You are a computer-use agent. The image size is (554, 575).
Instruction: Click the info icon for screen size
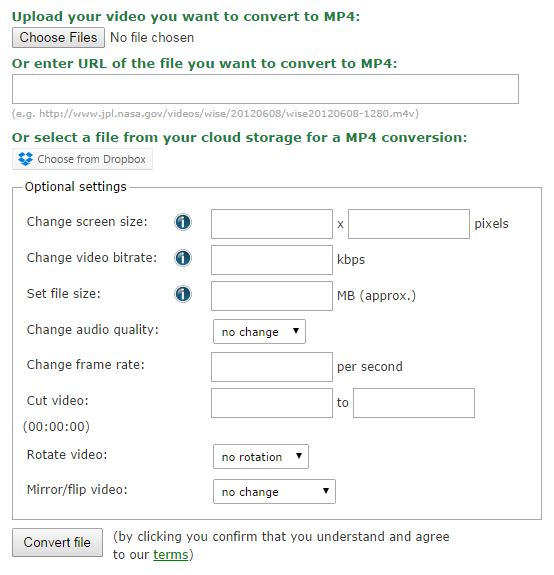(183, 222)
